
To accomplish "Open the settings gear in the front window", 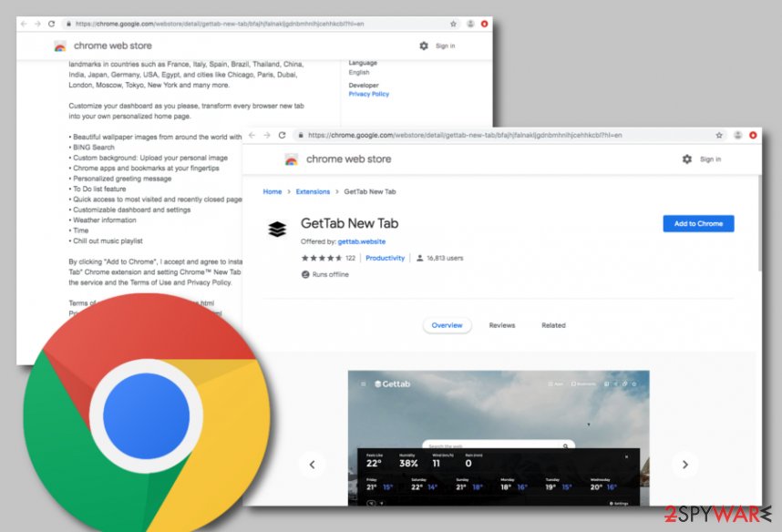I will [686, 159].
